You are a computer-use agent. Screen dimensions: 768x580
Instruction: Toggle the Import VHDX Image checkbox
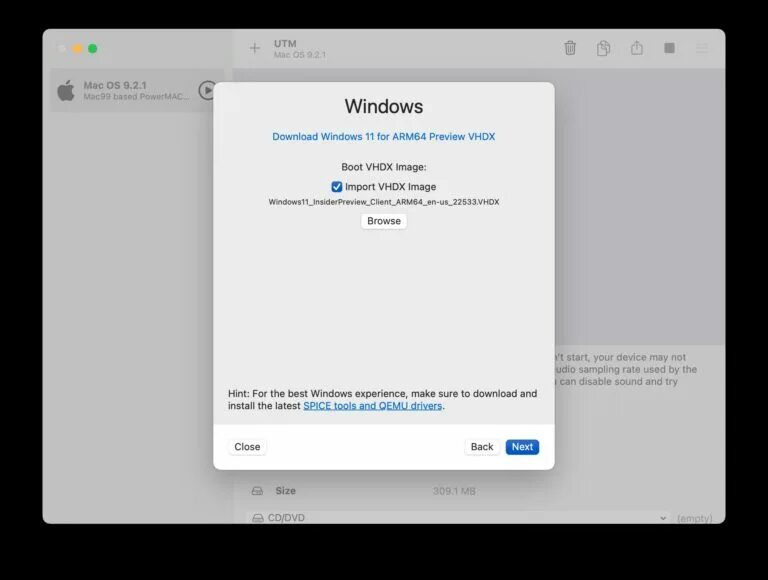[336, 187]
